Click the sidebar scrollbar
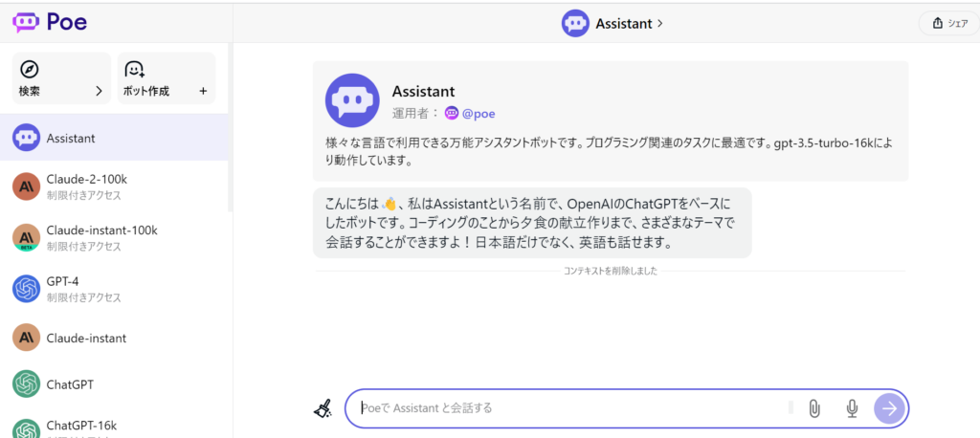980x438 pixels. [x=230, y=128]
